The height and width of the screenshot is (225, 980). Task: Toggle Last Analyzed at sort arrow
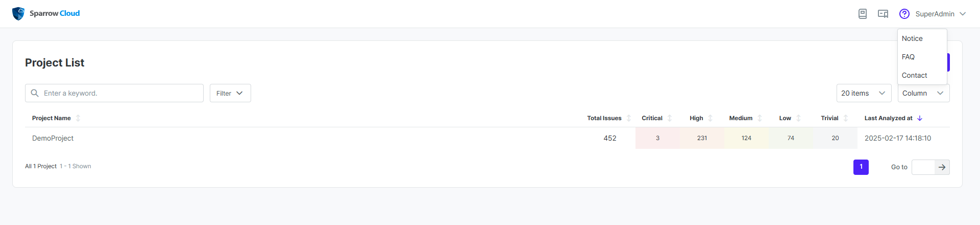920,118
